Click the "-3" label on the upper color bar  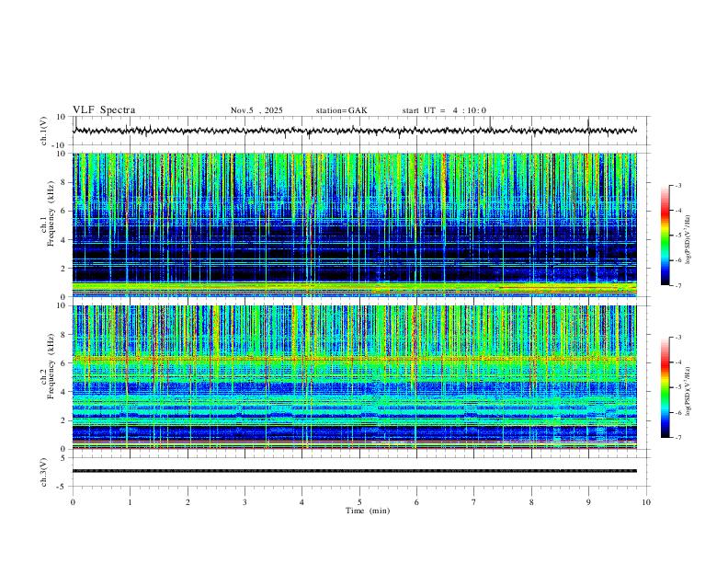[678, 185]
